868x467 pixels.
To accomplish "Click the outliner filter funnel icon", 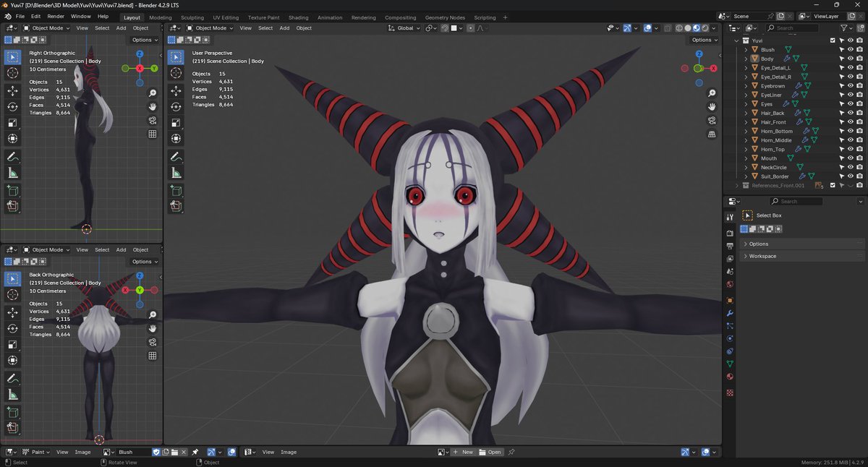I will pos(844,28).
